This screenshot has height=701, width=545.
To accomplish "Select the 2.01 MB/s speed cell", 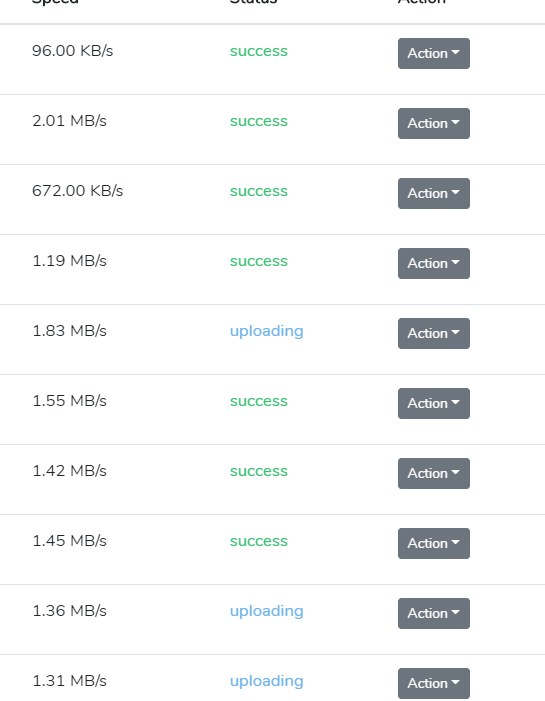I will tap(69, 121).
